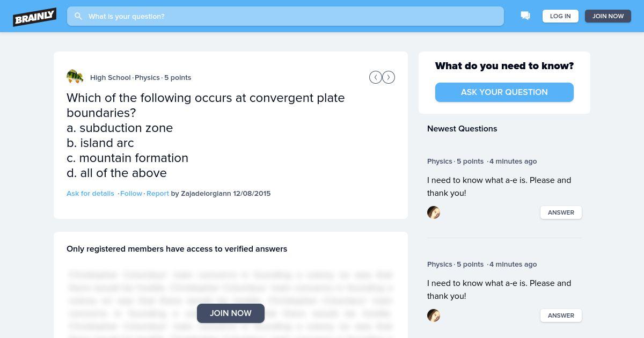Go to next question arrow
644x338 pixels.
[389, 77]
